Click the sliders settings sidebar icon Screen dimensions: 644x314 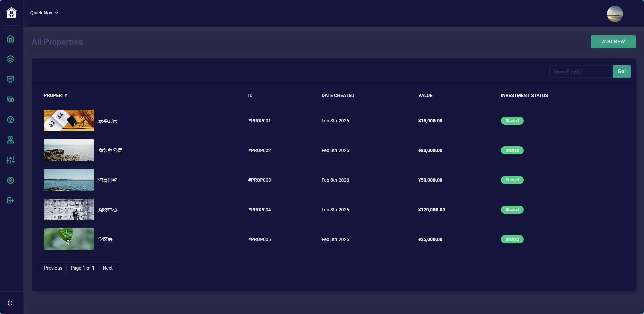tap(11, 160)
